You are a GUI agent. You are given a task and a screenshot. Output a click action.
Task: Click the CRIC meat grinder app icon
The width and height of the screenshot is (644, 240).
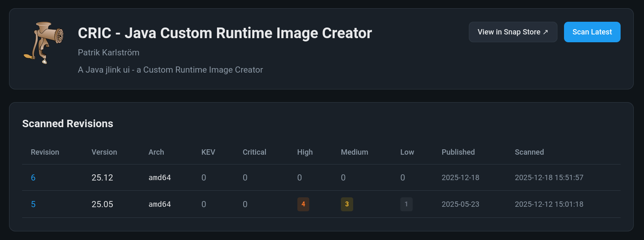pyautogui.click(x=43, y=43)
